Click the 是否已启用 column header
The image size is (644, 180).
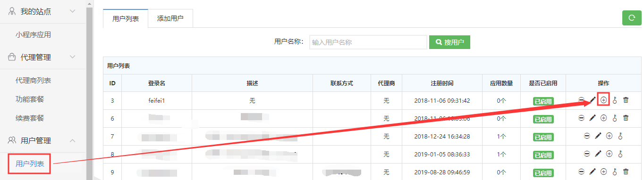[x=543, y=83]
